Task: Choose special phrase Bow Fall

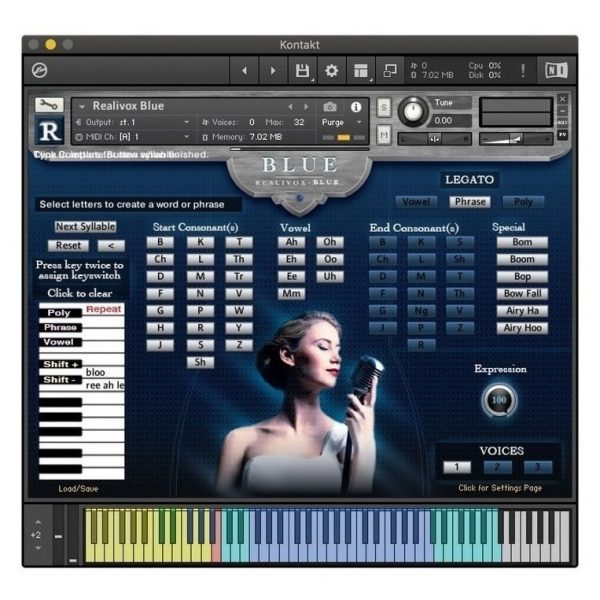Action: point(522,293)
